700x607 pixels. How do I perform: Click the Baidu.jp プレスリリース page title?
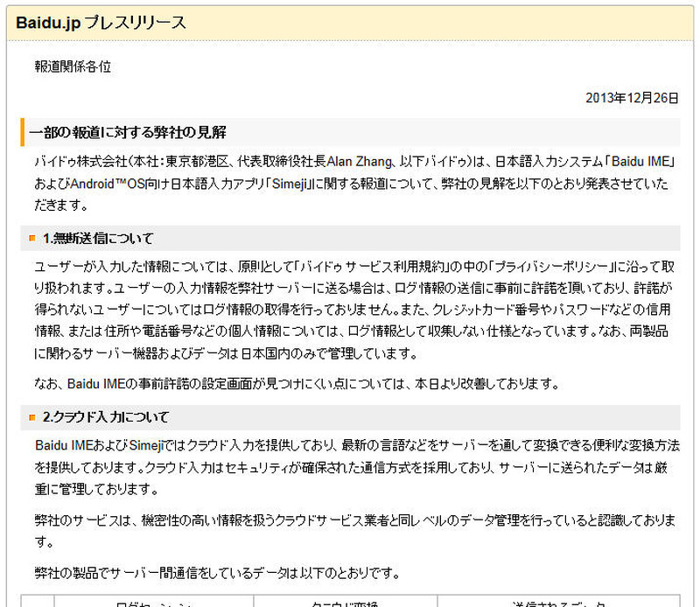(101, 23)
